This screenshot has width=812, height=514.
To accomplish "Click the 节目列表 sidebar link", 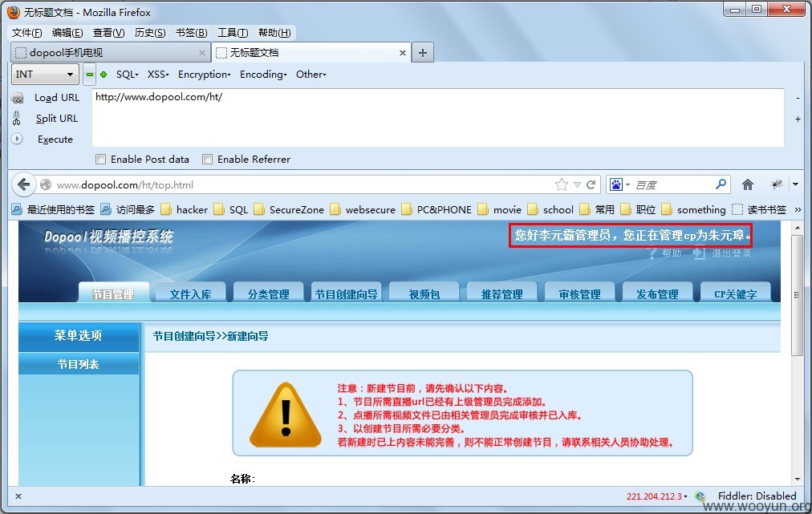I will [79, 364].
